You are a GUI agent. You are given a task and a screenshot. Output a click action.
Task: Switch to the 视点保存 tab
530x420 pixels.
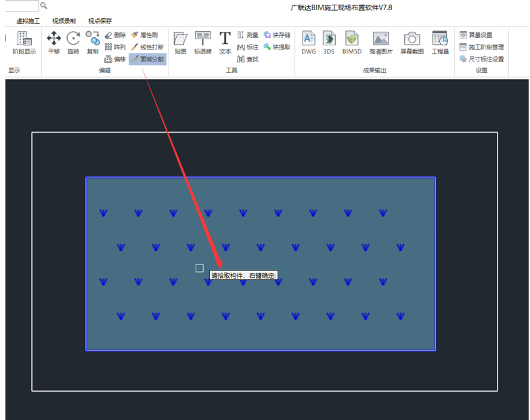pyautogui.click(x=100, y=21)
